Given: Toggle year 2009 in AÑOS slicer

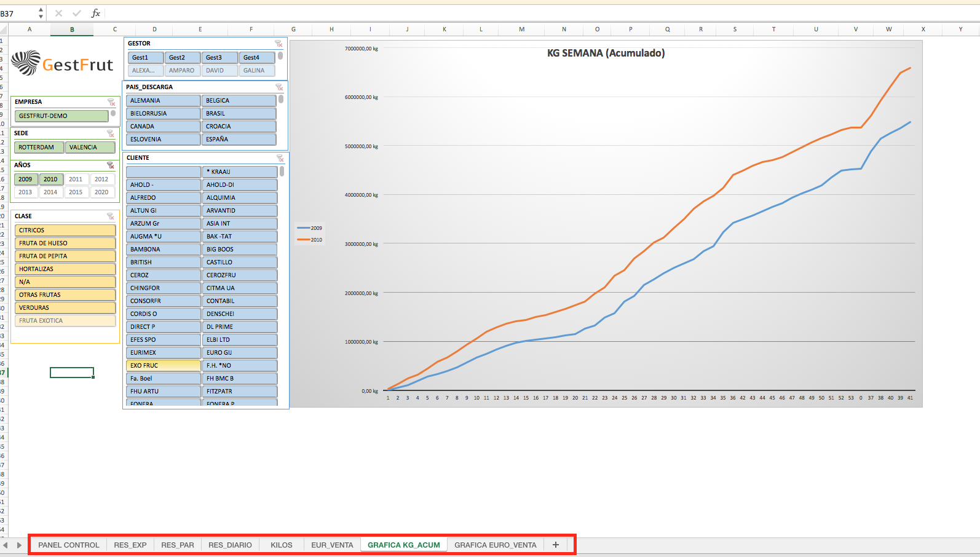Looking at the screenshot, I should point(25,180).
